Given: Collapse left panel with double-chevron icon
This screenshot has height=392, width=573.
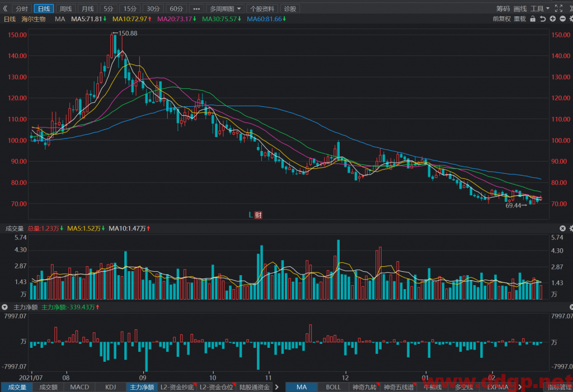Looking at the screenshot, I should pos(5,8).
